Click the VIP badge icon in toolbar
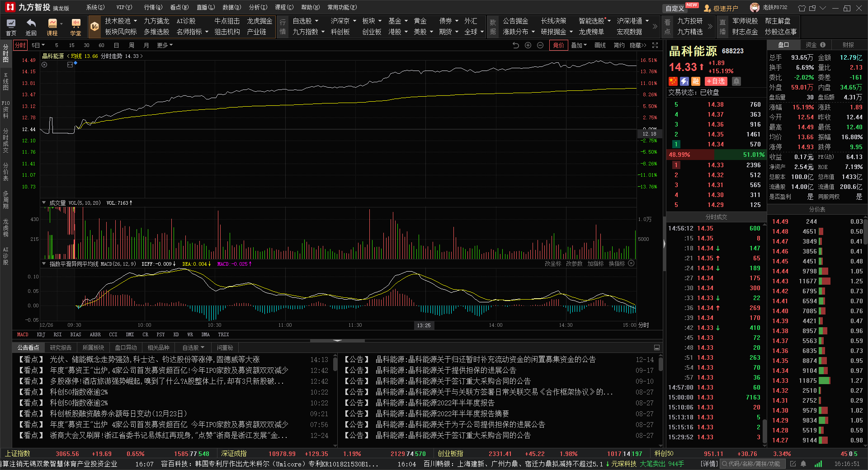Image resolution: width=868 pixels, height=470 pixels. click(94, 27)
